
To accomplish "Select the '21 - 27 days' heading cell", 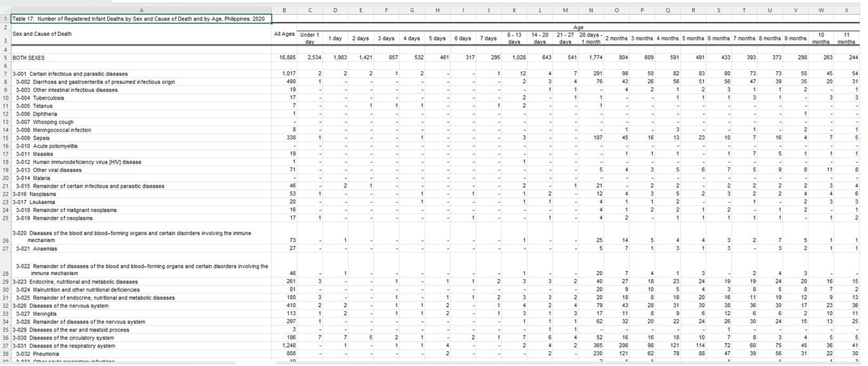I will click(566, 37).
